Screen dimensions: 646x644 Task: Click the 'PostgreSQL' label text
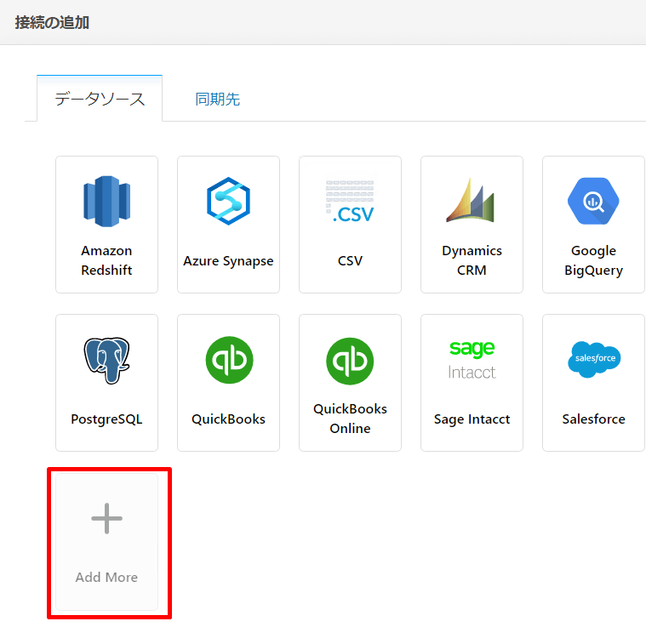pos(106,419)
